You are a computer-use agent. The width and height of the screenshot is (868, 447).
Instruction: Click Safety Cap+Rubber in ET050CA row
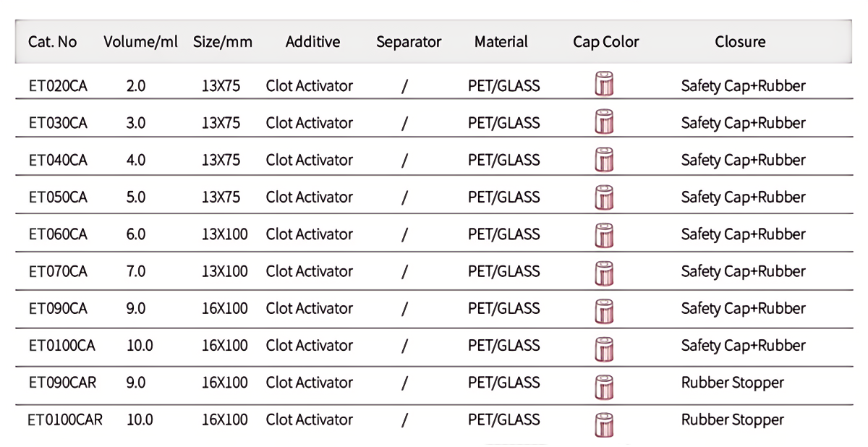click(x=743, y=197)
